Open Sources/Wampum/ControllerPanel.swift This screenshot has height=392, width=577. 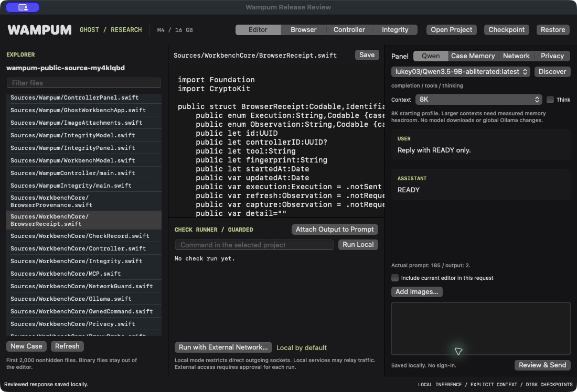(x=84, y=98)
